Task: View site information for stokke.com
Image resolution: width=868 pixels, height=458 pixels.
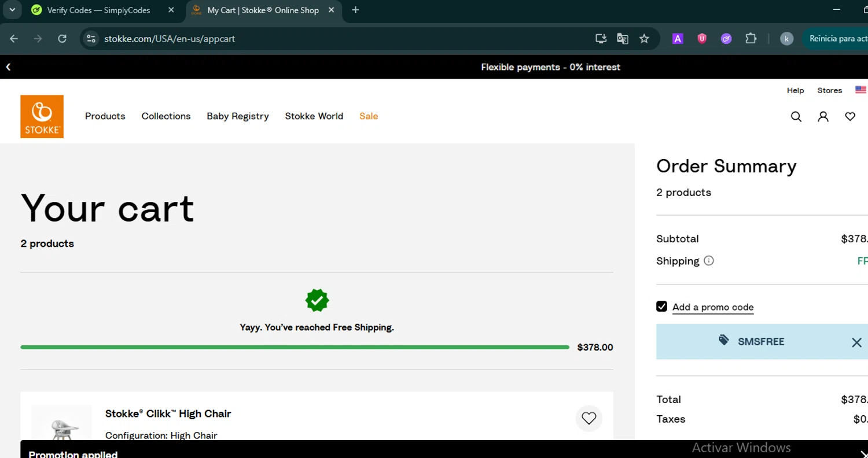Action: 91,39
